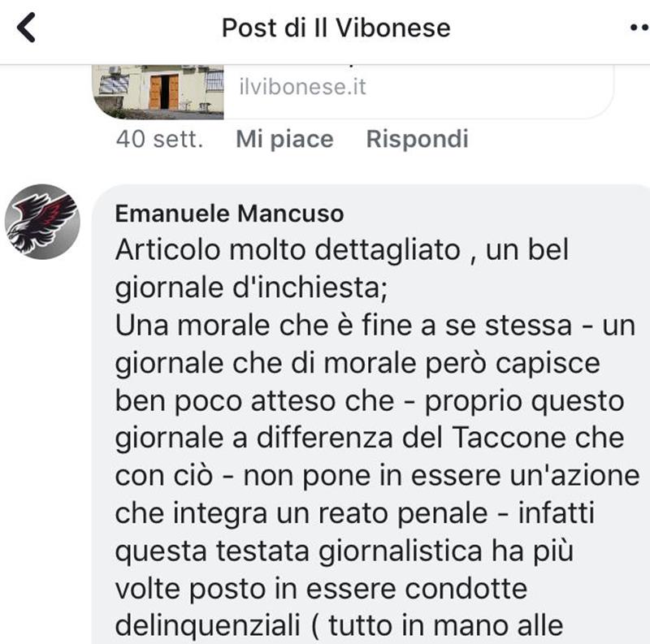Tap the line giornale d'inchiesta;

point(251,288)
